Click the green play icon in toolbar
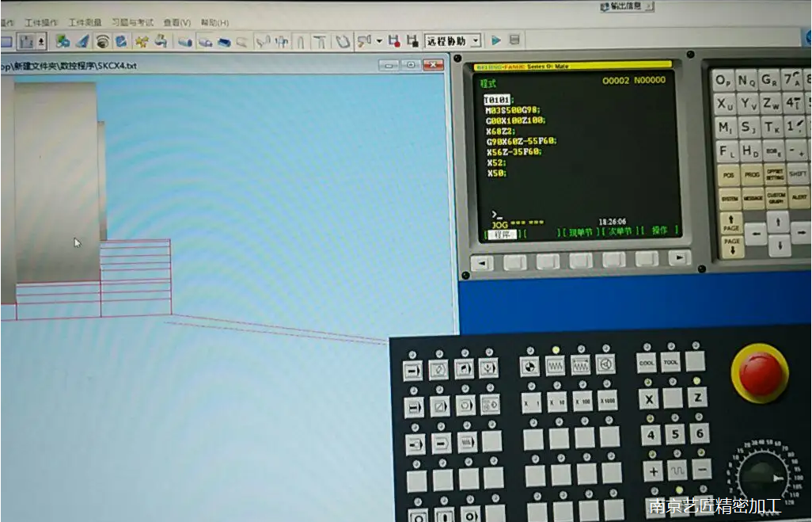This screenshot has height=522, width=812. click(x=496, y=40)
